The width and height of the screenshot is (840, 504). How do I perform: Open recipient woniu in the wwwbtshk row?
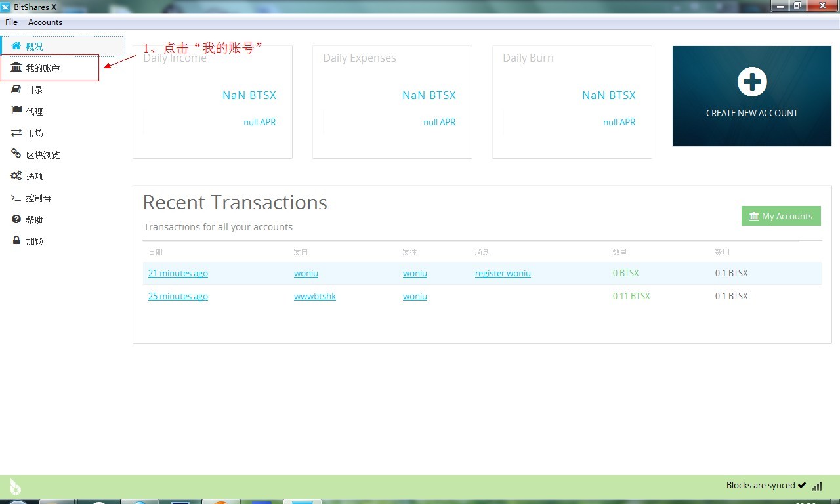415,297
